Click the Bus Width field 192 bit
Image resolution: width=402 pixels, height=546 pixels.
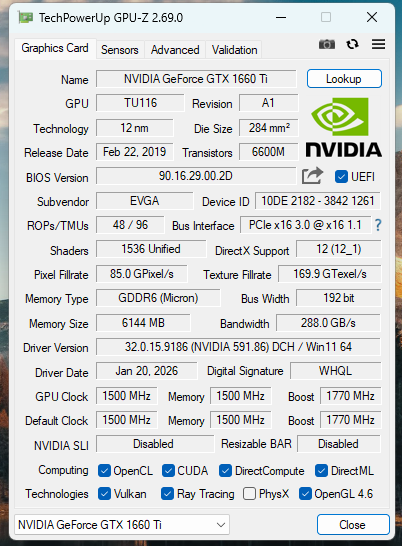click(339, 298)
